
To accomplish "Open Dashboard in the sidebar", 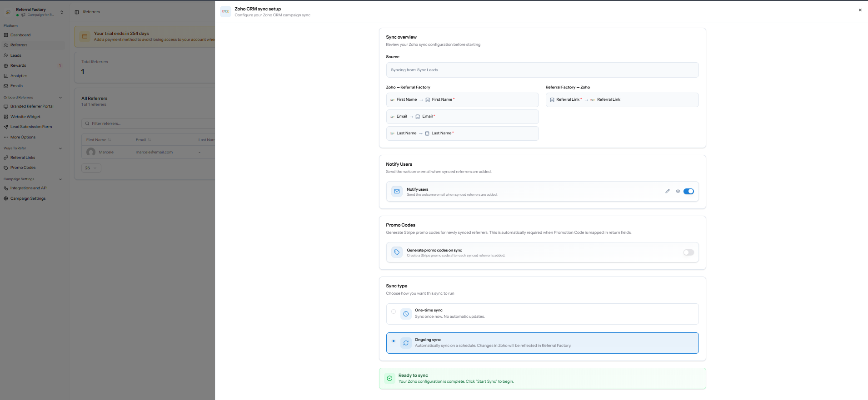I will click(20, 35).
